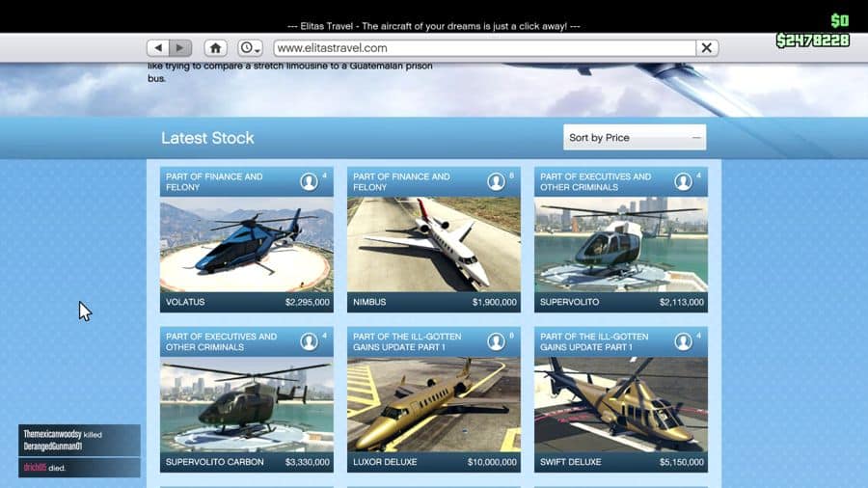Go back with the browser back arrow

click(158, 47)
